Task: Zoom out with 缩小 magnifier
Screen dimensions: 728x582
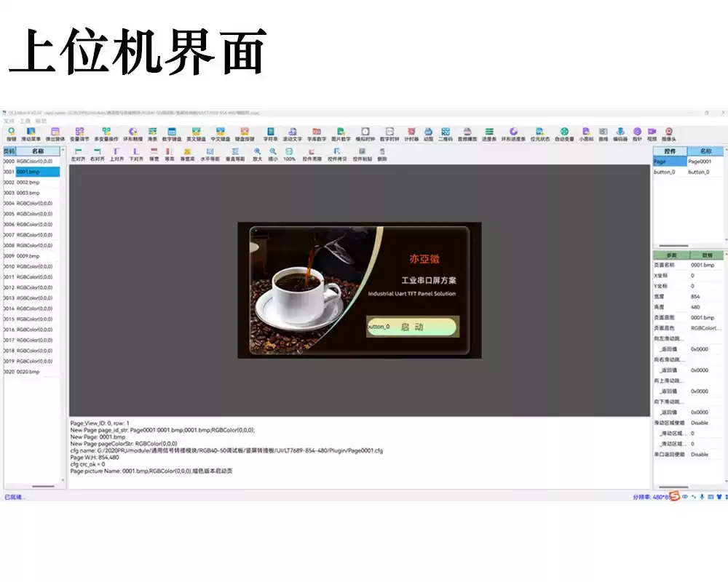Action: 273,154
